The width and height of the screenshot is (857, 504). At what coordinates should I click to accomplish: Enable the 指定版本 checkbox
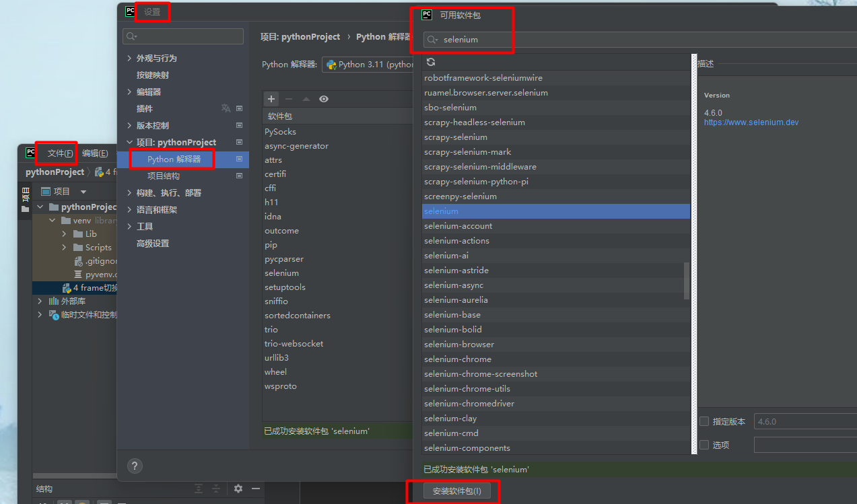tap(704, 421)
